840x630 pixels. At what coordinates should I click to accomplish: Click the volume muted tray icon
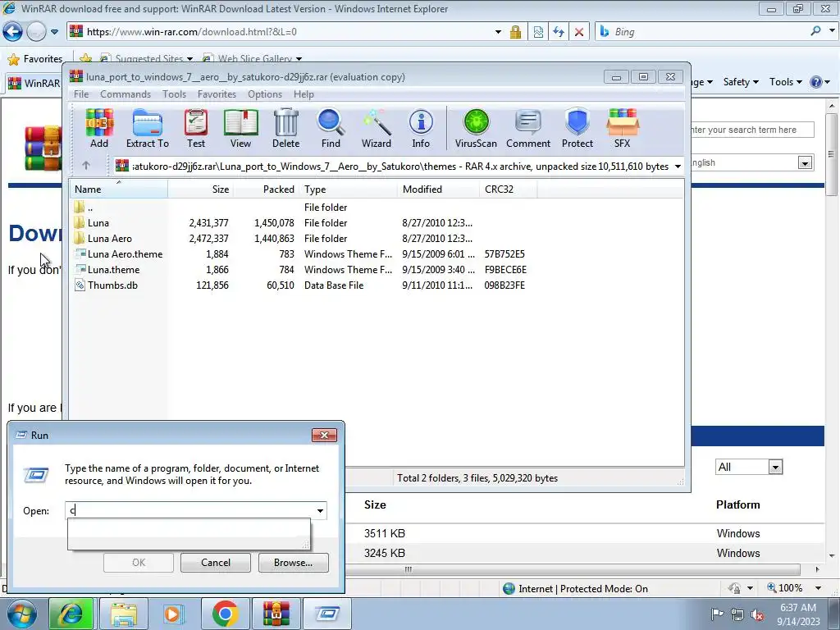coord(757,615)
